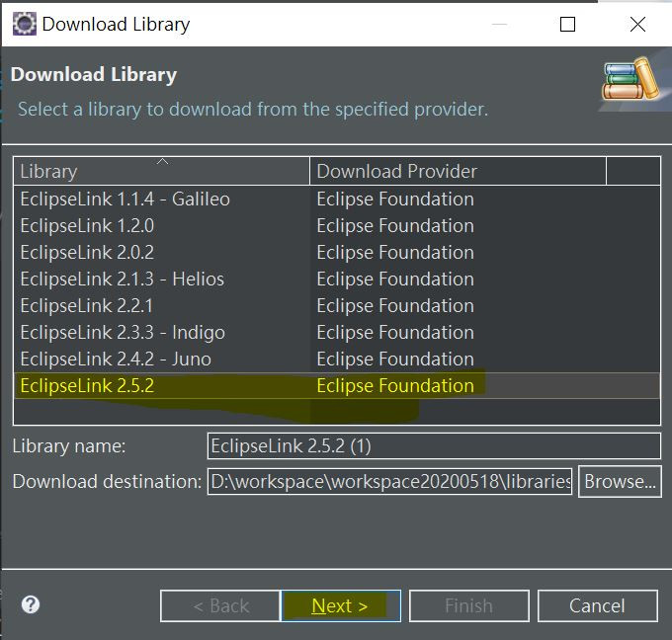Click the Cancel button
Screen dimensions: 672x640
tap(598, 605)
